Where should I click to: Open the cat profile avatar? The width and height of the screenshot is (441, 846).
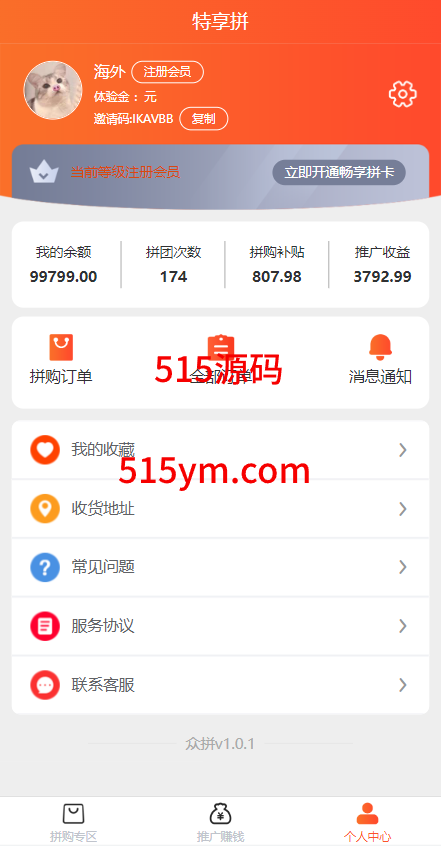point(53,90)
